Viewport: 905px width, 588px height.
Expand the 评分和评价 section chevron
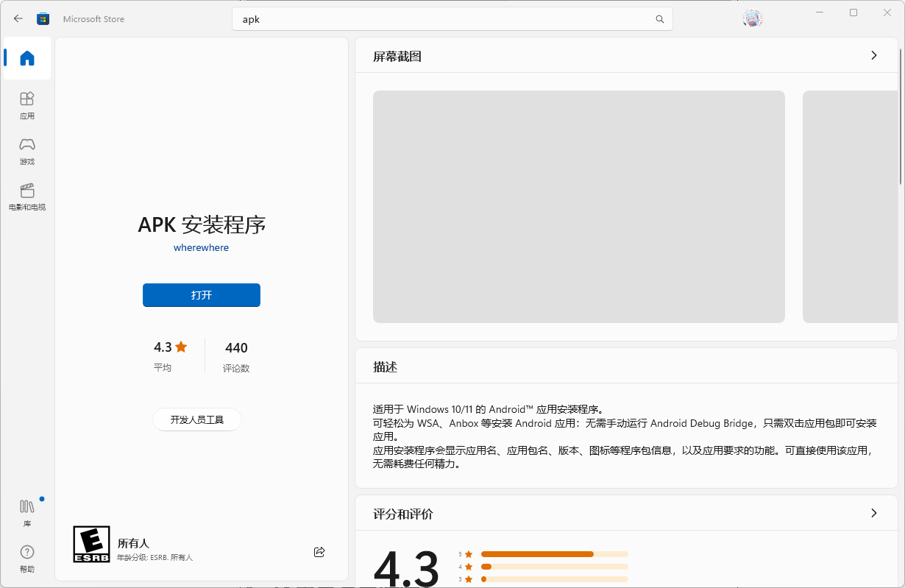873,513
